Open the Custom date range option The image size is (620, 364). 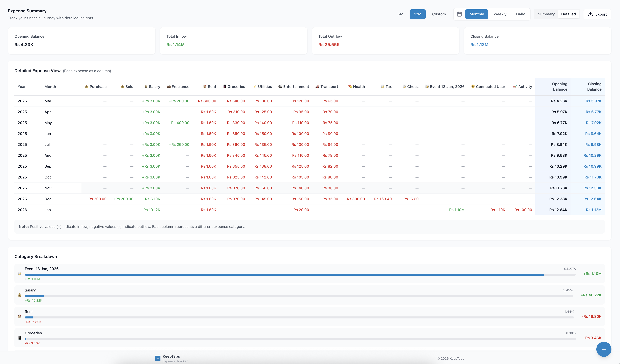click(439, 14)
